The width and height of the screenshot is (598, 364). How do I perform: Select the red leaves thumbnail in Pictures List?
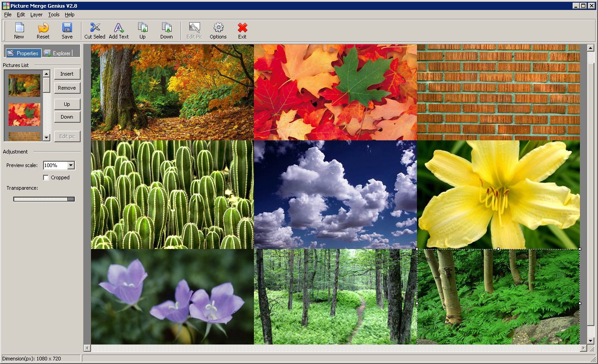click(24, 114)
